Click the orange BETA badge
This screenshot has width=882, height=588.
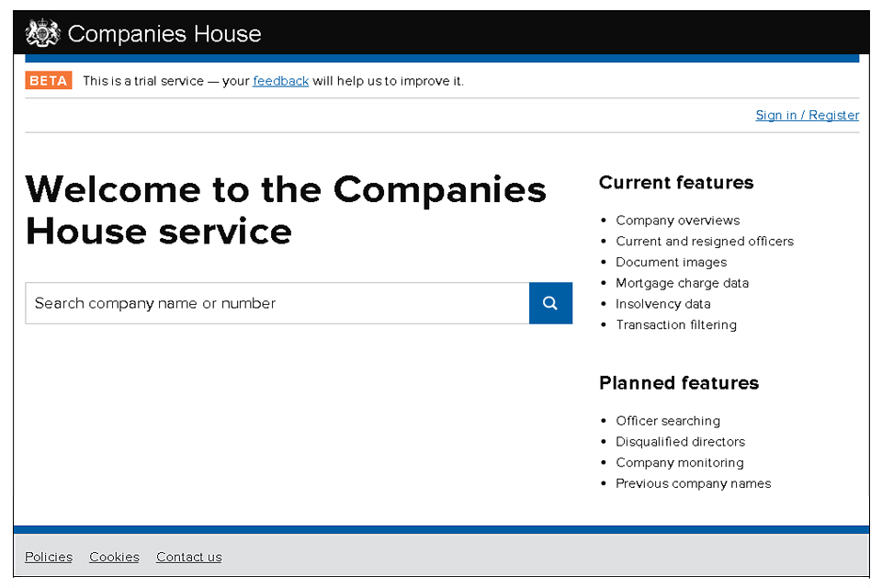point(49,81)
